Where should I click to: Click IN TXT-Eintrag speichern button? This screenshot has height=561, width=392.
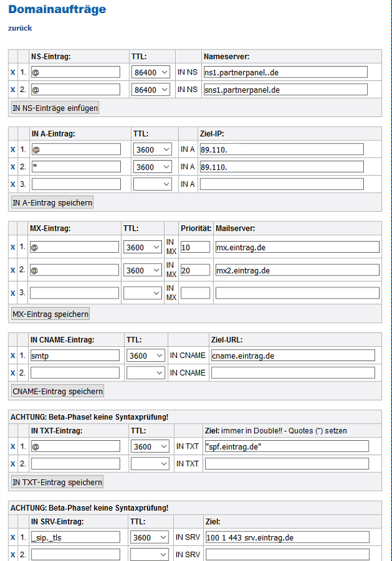pos(57,482)
